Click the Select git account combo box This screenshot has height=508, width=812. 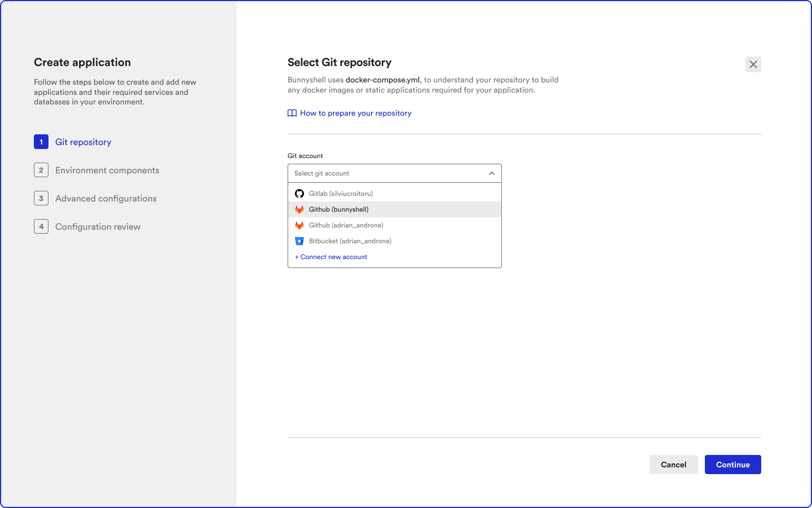point(395,173)
